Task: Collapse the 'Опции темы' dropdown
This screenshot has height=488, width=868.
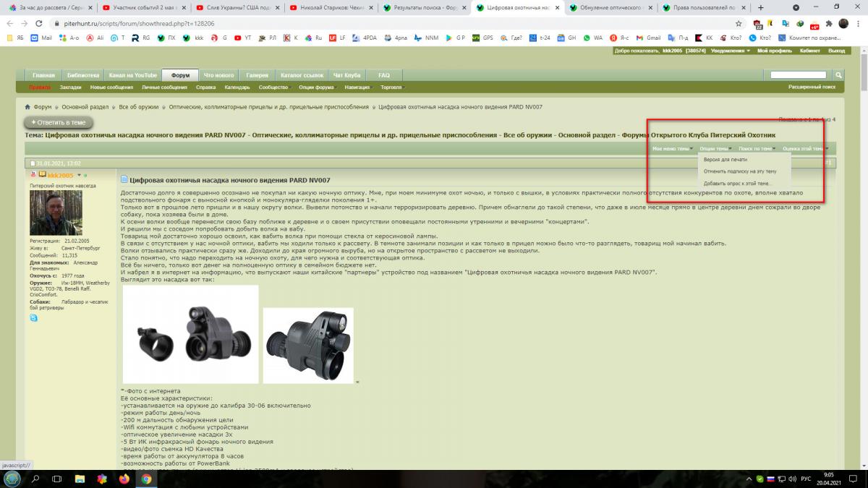Action: [715, 149]
